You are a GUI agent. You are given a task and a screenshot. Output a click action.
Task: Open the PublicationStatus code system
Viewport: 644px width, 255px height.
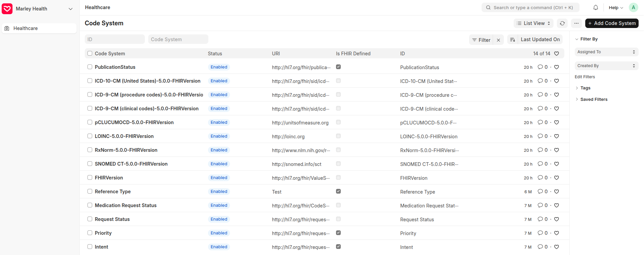tap(115, 67)
